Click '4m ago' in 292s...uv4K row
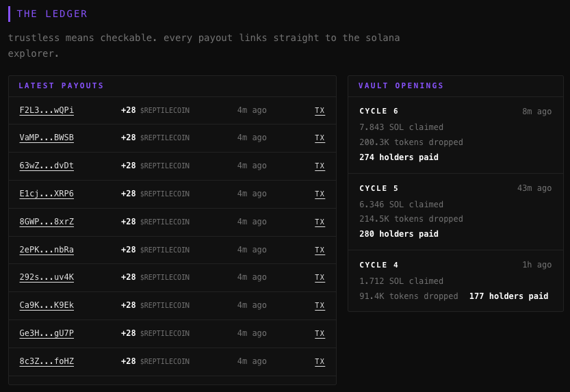 tap(252, 277)
